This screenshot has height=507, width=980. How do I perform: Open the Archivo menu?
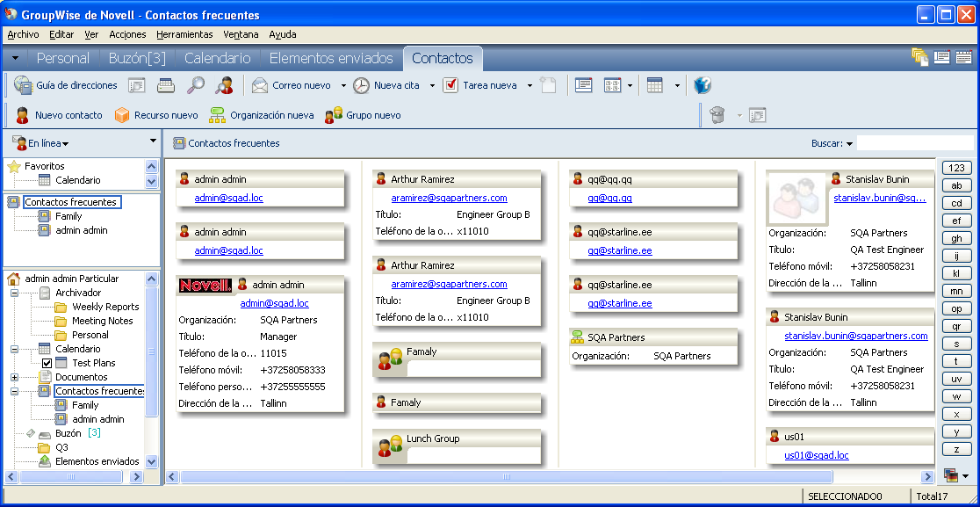pos(23,34)
